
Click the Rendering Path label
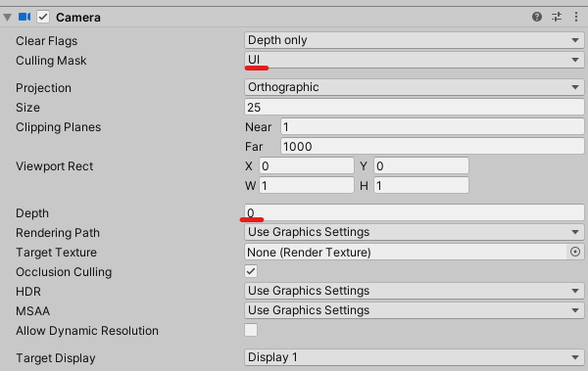point(58,233)
